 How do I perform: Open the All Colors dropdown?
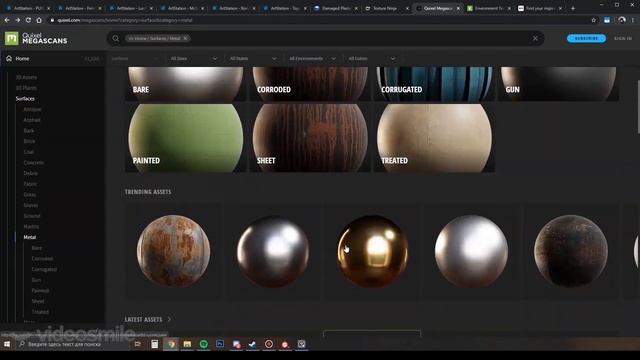[x=371, y=58]
